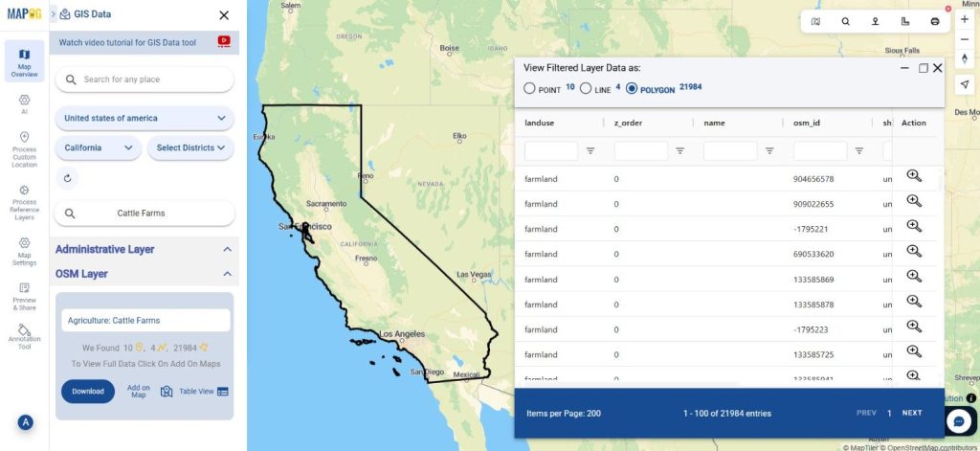980x451 pixels.
Task: Click the Download button
Action: click(x=88, y=392)
